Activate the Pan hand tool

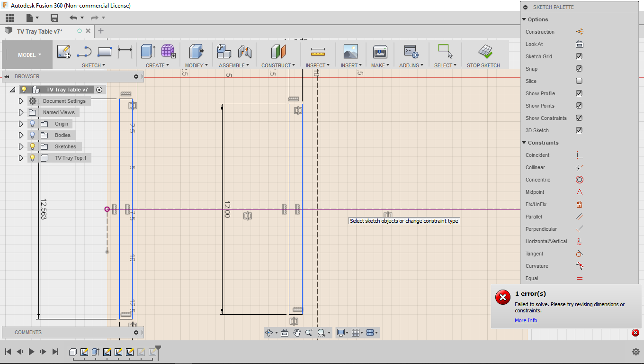[x=297, y=332]
